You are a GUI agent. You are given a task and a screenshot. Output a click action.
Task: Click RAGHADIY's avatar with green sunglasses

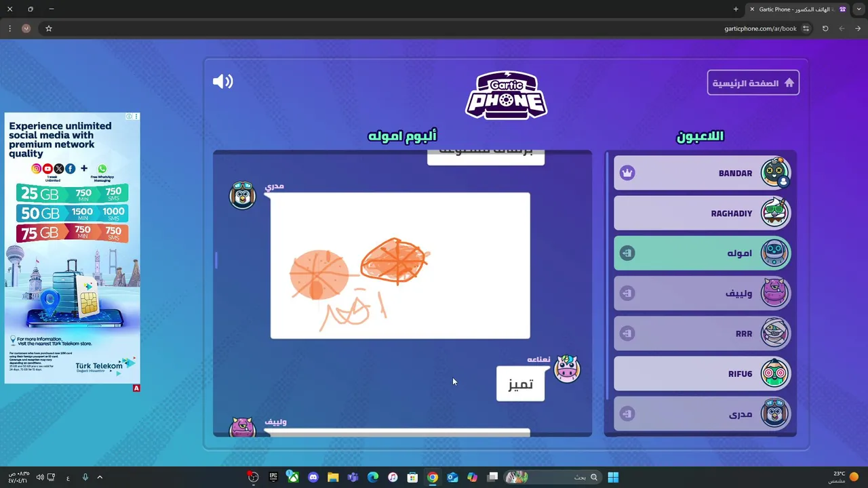pyautogui.click(x=774, y=213)
